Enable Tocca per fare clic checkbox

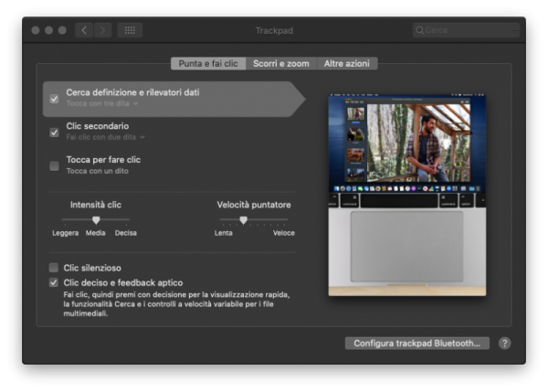pos(54,165)
